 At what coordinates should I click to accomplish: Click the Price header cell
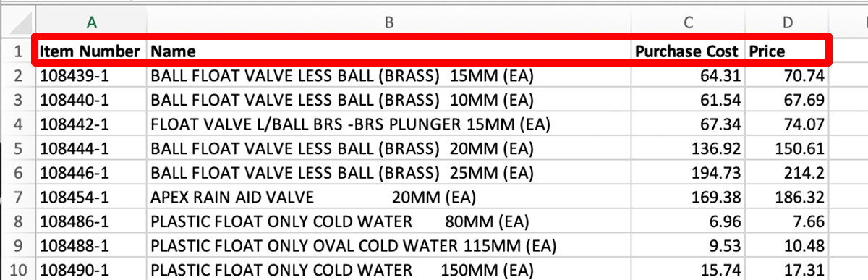[788, 51]
